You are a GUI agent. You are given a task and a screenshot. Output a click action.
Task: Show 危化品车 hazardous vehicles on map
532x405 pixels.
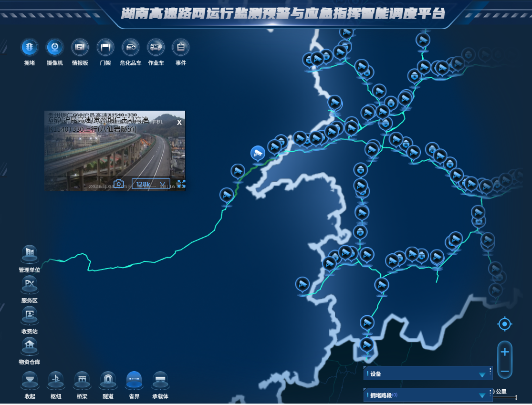[130, 47]
